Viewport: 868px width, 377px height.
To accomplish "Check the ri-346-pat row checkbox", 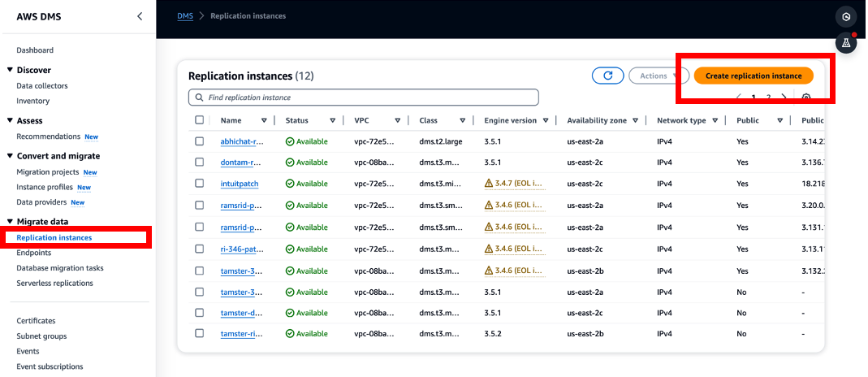I will (x=199, y=249).
